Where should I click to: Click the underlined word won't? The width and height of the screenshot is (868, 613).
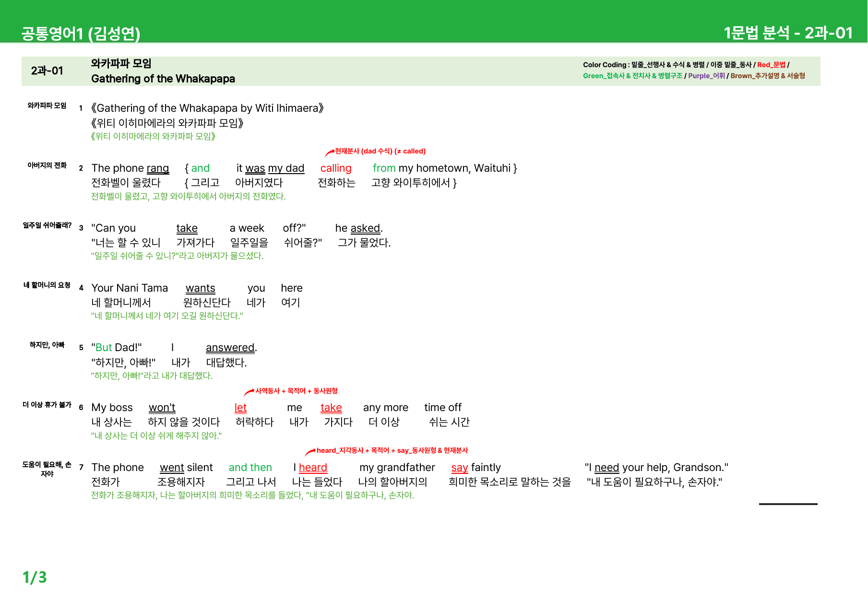pyautogui.click(x=162, y=408)
